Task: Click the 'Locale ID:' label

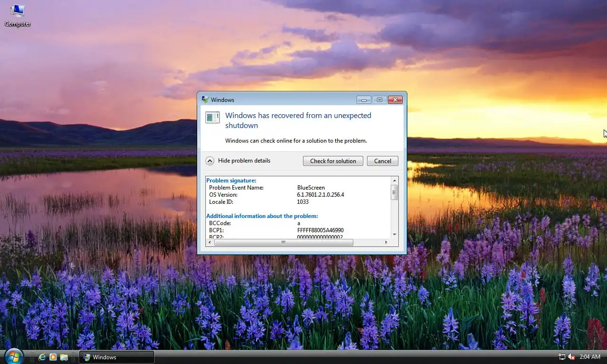Action: pos(221,202)
